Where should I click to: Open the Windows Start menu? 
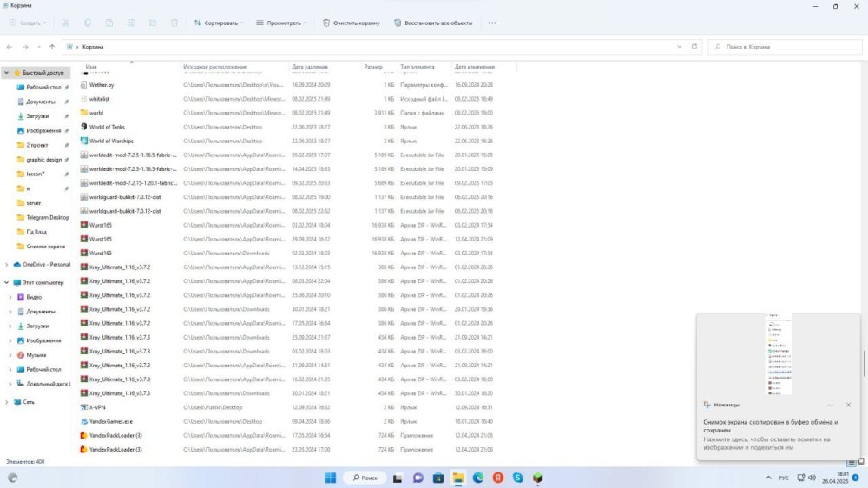331,478
